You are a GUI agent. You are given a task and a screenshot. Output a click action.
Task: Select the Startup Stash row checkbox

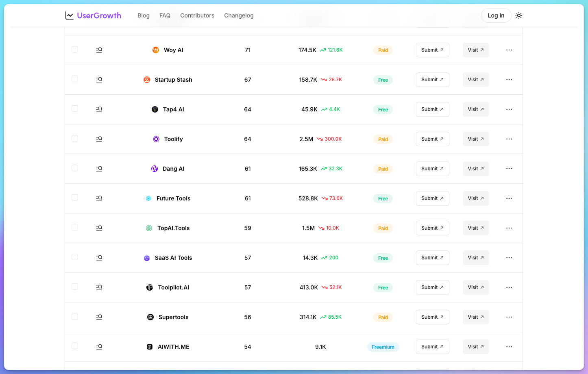point(75,79)
